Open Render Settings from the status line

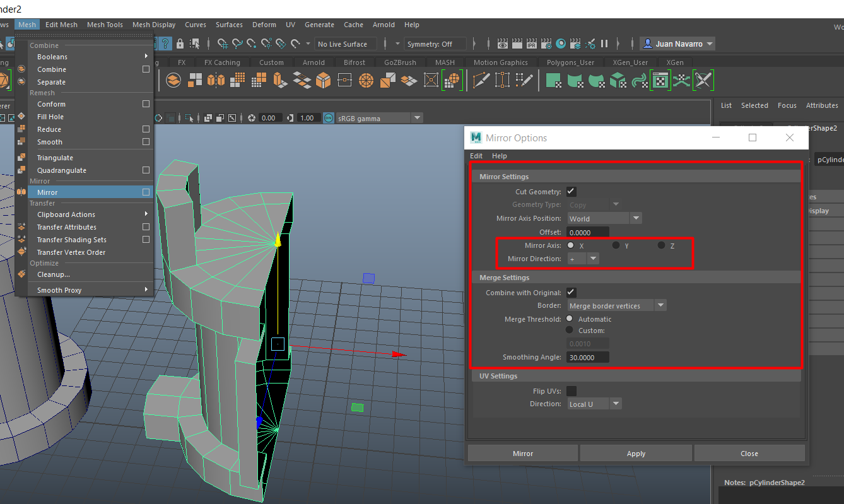coord(546,44)
